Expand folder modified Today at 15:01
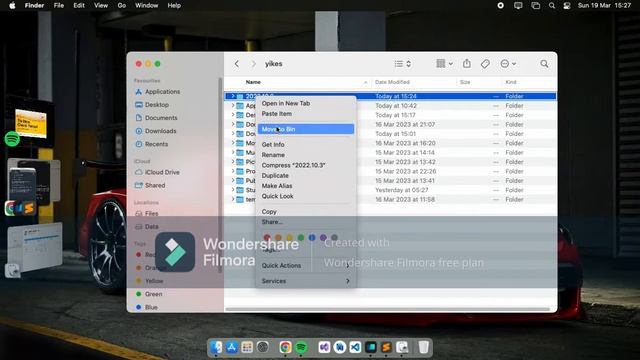The height and width of the screenshot is (360, 640). coord(233,134)
